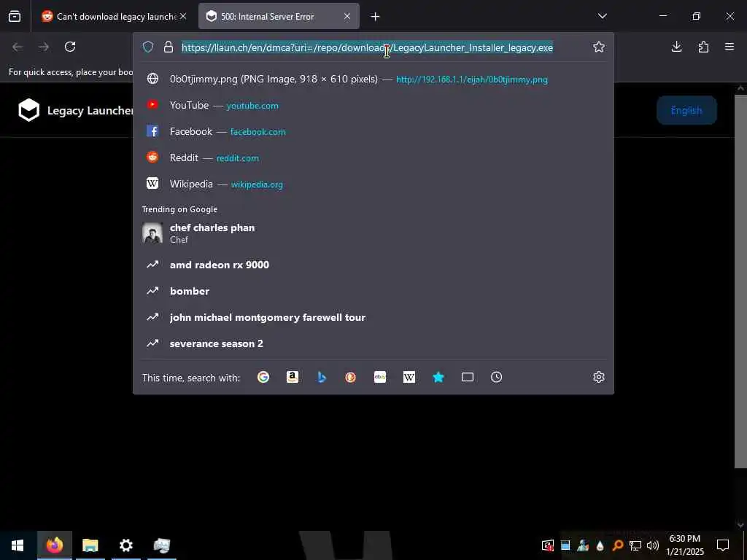Viewport: 747px width, 560px height.
Task: Search trending severance season 2
Action: click(x=373, y=343)
